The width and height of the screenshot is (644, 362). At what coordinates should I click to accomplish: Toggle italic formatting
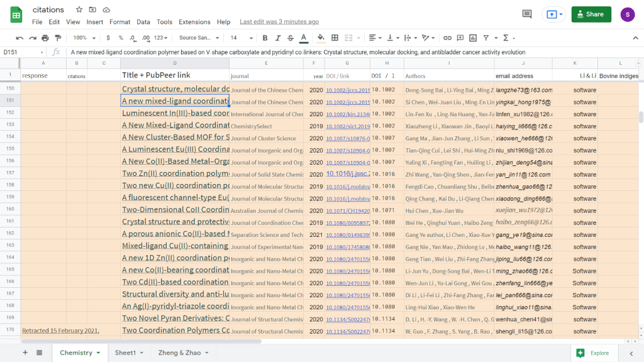[277, 38]
